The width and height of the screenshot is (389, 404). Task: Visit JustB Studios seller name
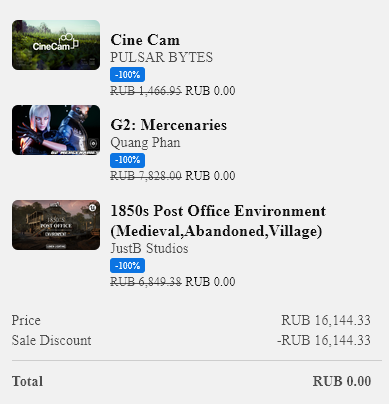[149, 248]
